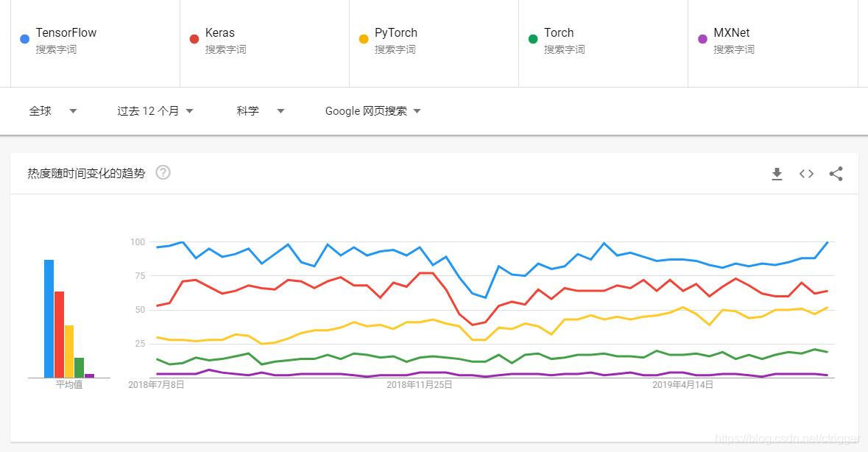The width and height of the screenshot is (868, 452).
Task: Select the green Torch color dot
Action: click(532, 39)
